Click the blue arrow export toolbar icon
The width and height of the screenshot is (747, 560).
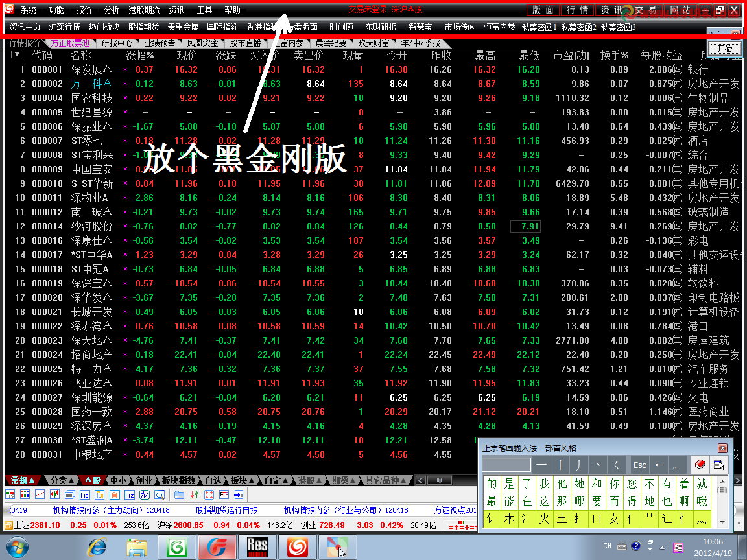(239, 495)
